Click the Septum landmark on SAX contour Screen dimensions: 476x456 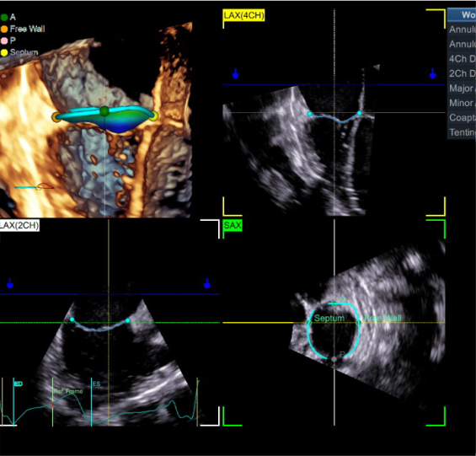pos(309,322)
